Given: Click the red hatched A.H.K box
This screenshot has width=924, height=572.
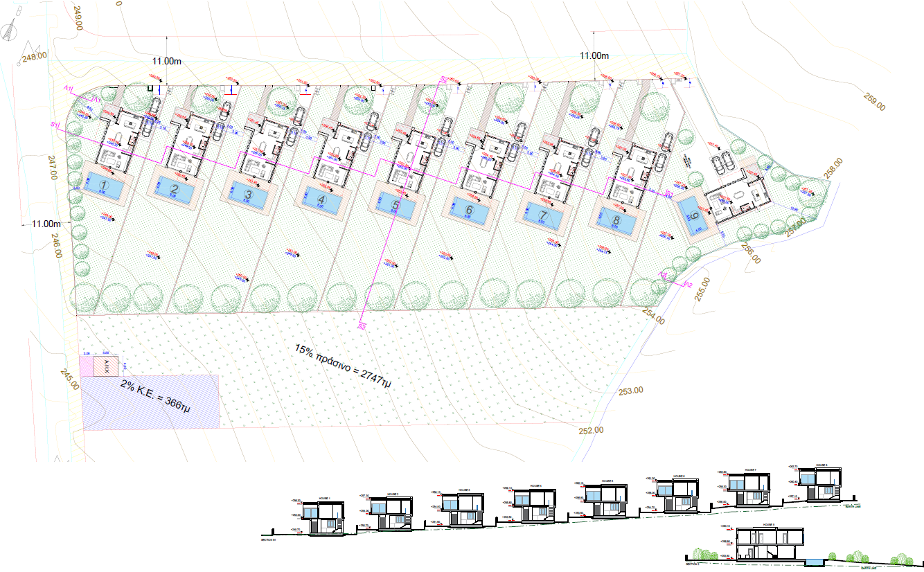Looking at the screenshot, I should [x=107, y=366].
